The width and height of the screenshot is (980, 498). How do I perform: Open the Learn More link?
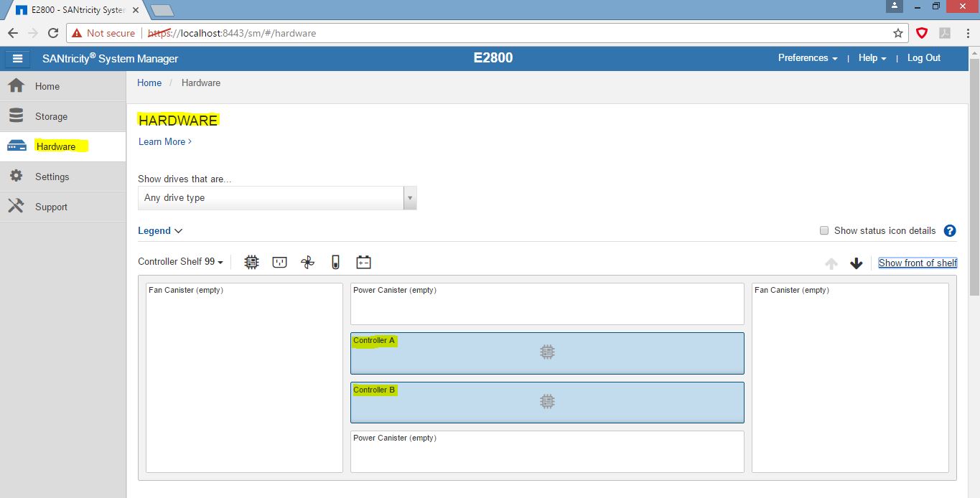pos(162,141)
